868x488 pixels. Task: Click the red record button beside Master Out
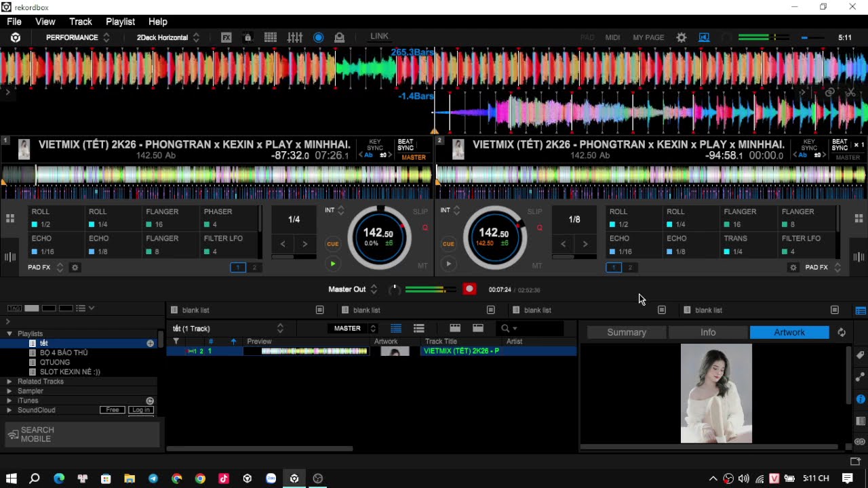[469, 289]
